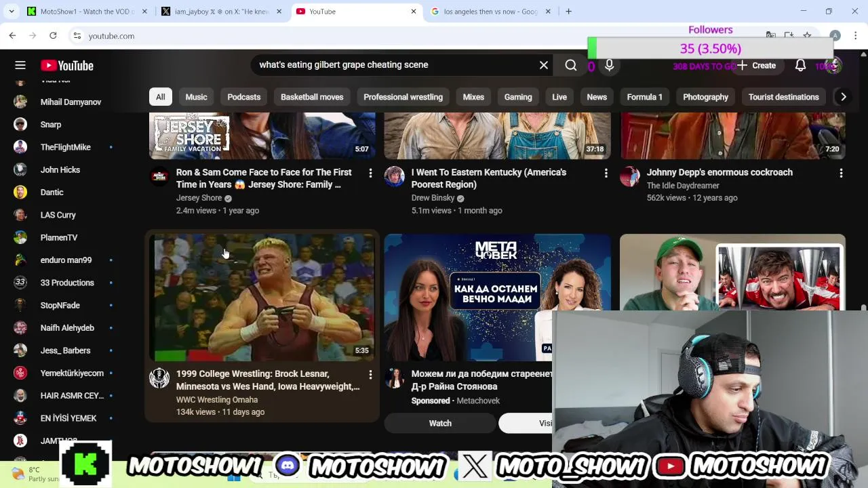Open Drew Binsky channel avatar

[x=395, y=176]
